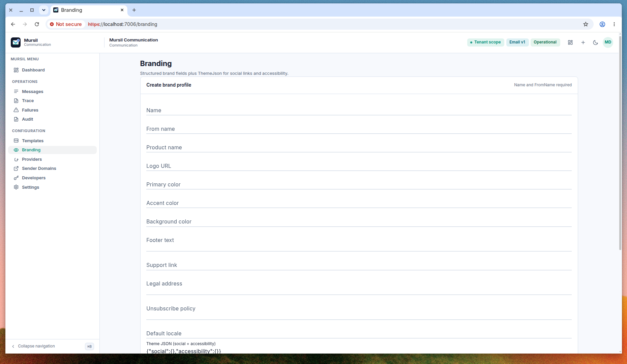Toggle dark mode moon icon
The width and height of the screenshot is (627, 364).
point(595,42)
